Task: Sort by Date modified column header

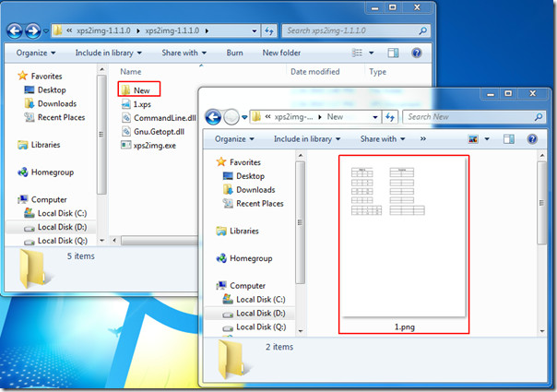Action: pos(315,72)
